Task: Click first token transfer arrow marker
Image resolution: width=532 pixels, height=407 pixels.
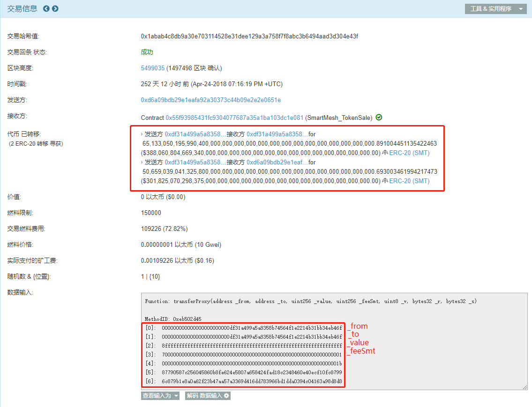Action: pos(142,134)
